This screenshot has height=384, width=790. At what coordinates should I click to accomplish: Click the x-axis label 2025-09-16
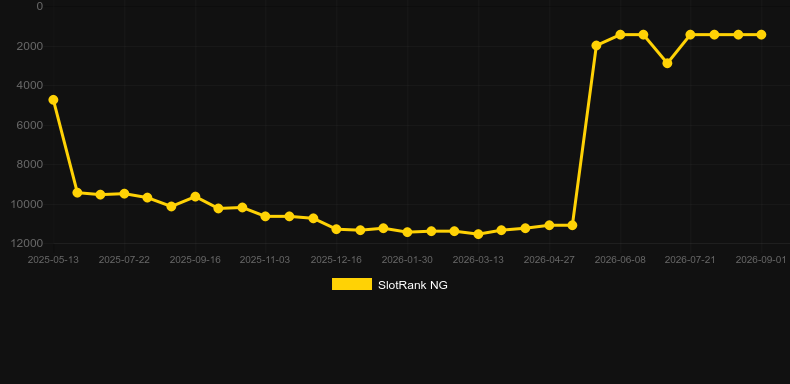tap(195, 260)
